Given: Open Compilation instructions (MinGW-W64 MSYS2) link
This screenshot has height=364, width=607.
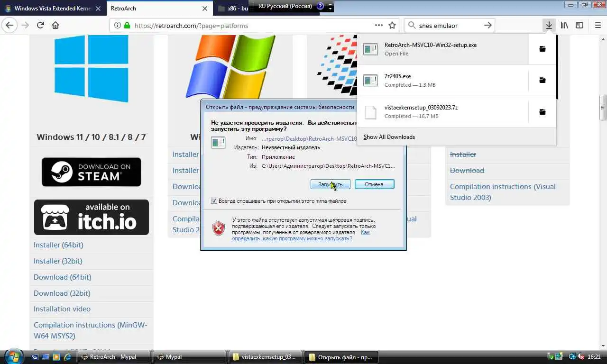Looking at the screenshot, I should (x=91, y=330).
